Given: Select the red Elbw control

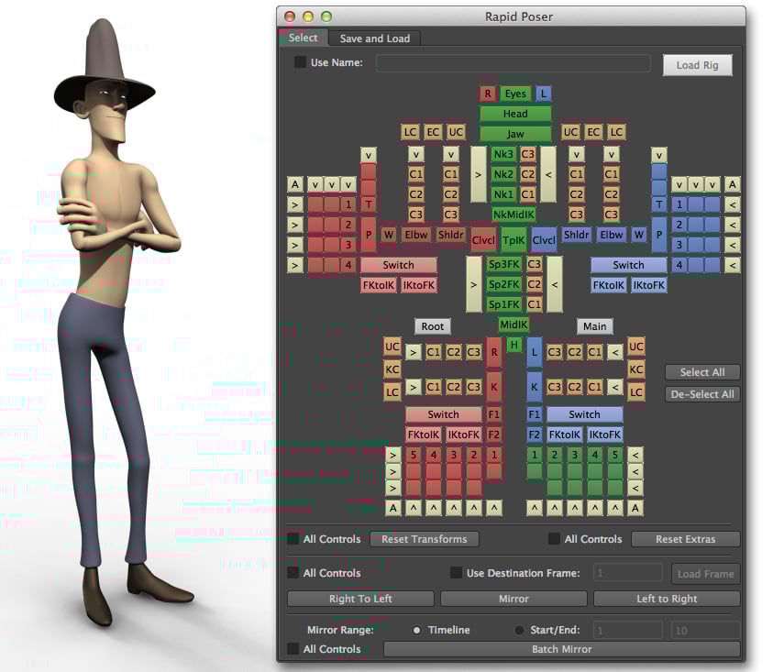Looking at the screenshot, I should [416, 235].
